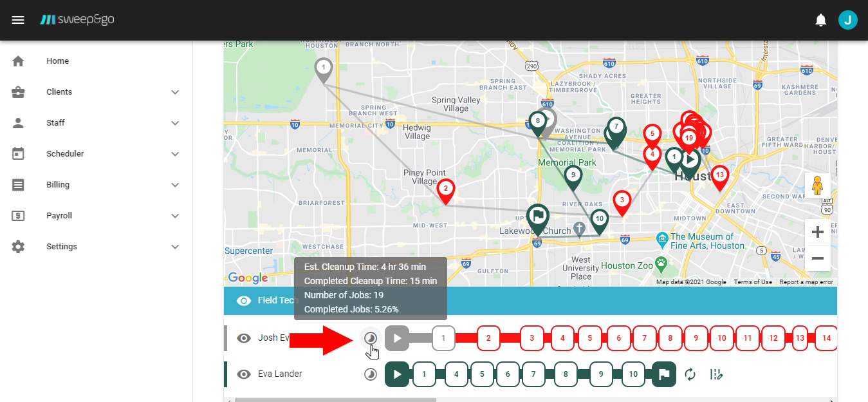Open the Terms of Use link
The width and height of the screenshot is (868, 402).
pos(753,282)
